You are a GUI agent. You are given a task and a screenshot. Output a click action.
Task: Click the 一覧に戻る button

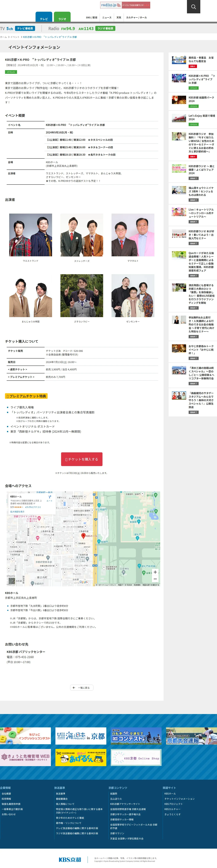click(82, 688)
